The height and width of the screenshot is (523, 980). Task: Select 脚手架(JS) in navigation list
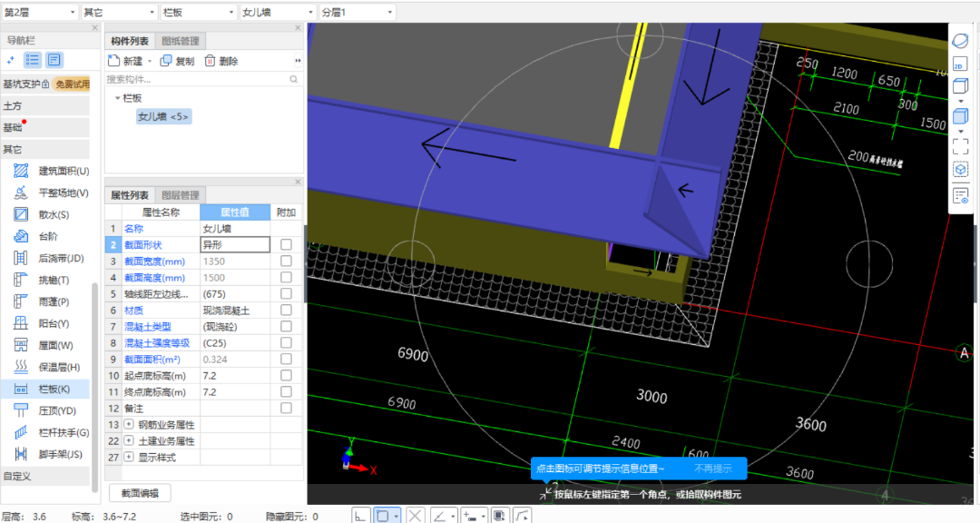click(49, 454)
